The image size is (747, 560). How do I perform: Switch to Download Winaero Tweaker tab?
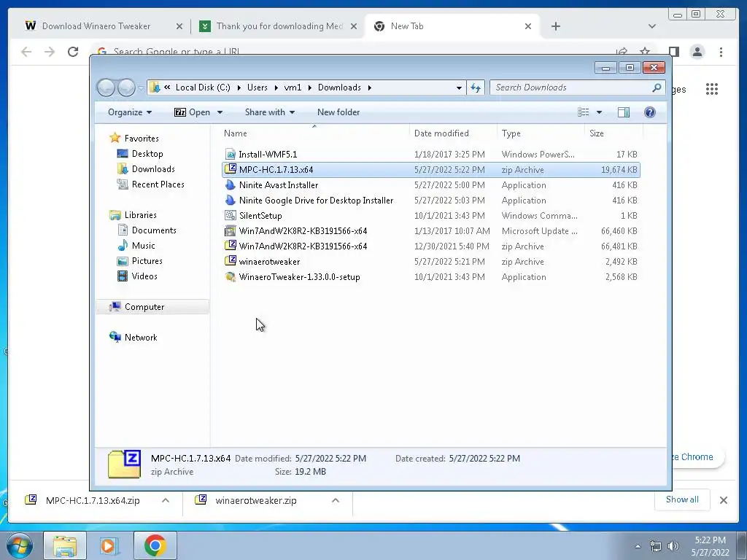click(x=96, y=26)
